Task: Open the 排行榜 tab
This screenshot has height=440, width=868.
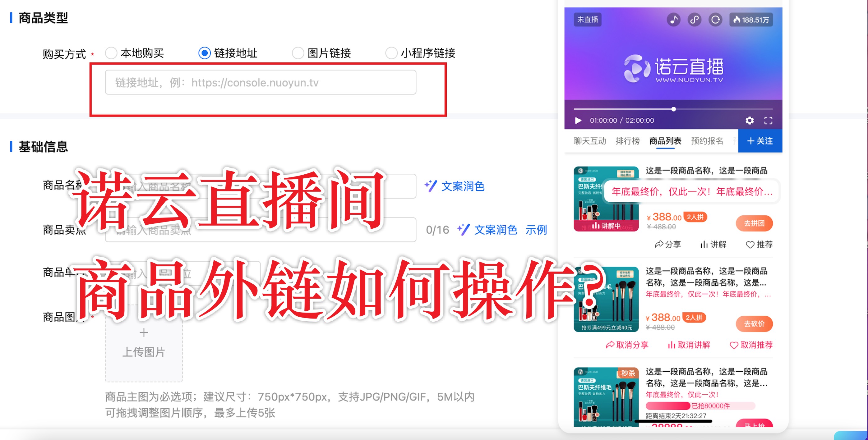Action: (627, 140)
